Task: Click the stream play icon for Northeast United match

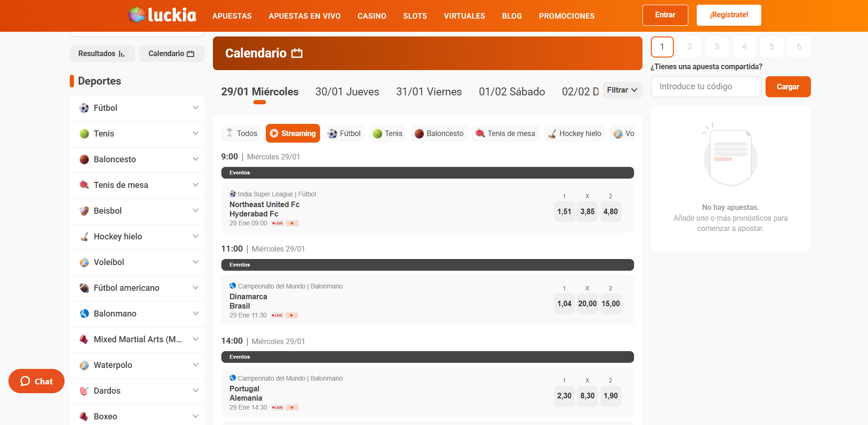Action: coord(292,223)
